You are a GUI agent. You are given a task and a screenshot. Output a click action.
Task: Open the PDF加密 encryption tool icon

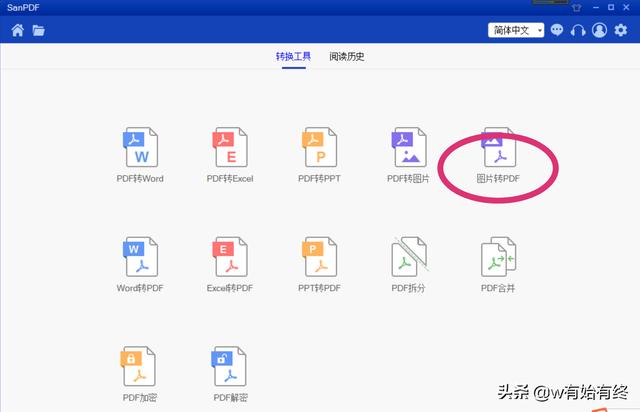click(138, 366)
